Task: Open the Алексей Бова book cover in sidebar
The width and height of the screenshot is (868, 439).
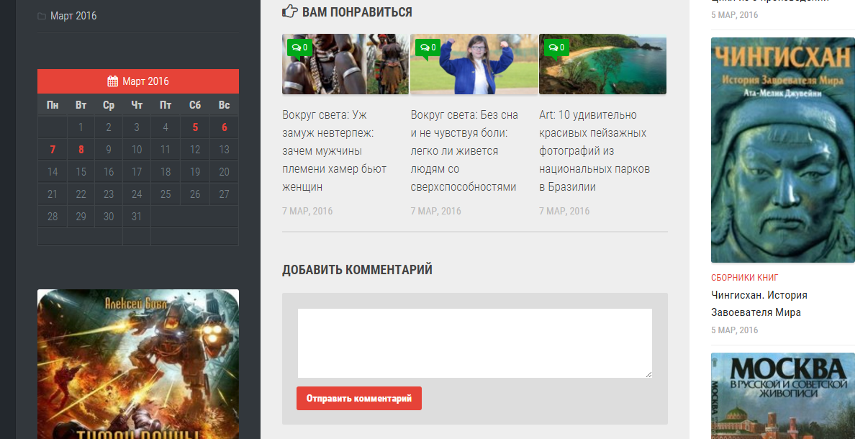Action: [x=138, y=364]
